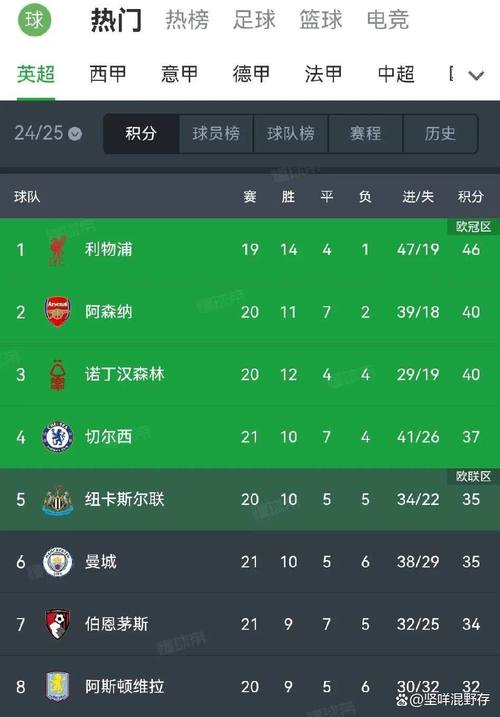Switch to the 球队榜 segment
Viewport: 500px width, 717px height.
291,134
